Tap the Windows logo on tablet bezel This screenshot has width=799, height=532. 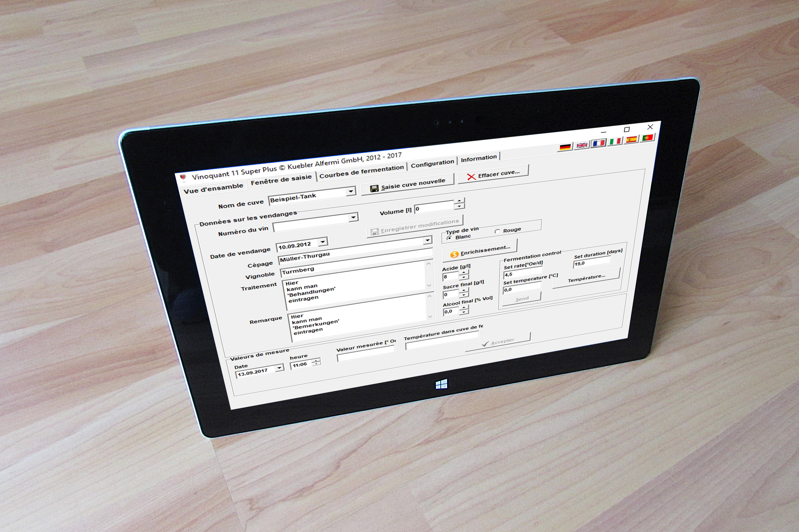(x=441, y=384)
